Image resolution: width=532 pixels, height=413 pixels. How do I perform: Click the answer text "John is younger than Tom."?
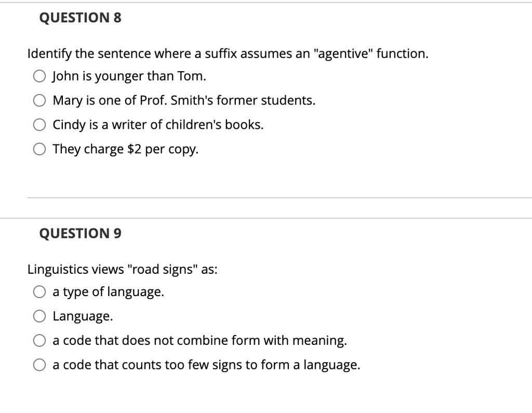[129, 76]
